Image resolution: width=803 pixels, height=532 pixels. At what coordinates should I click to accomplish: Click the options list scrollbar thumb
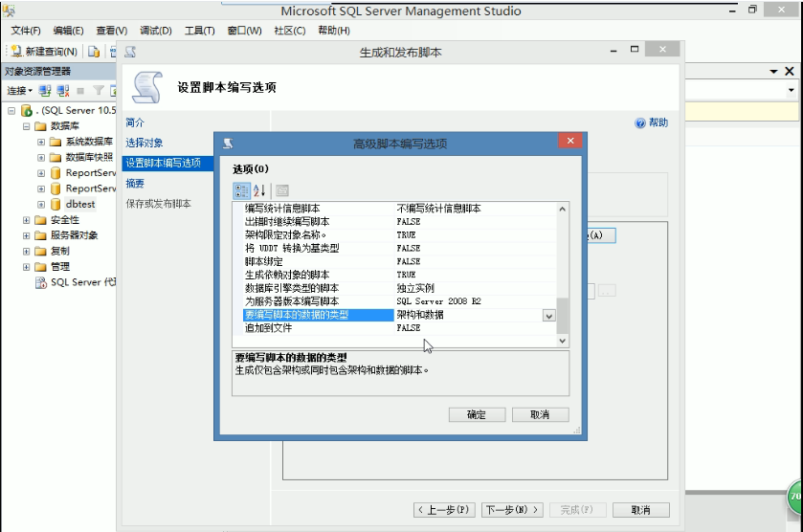(562, 316)
